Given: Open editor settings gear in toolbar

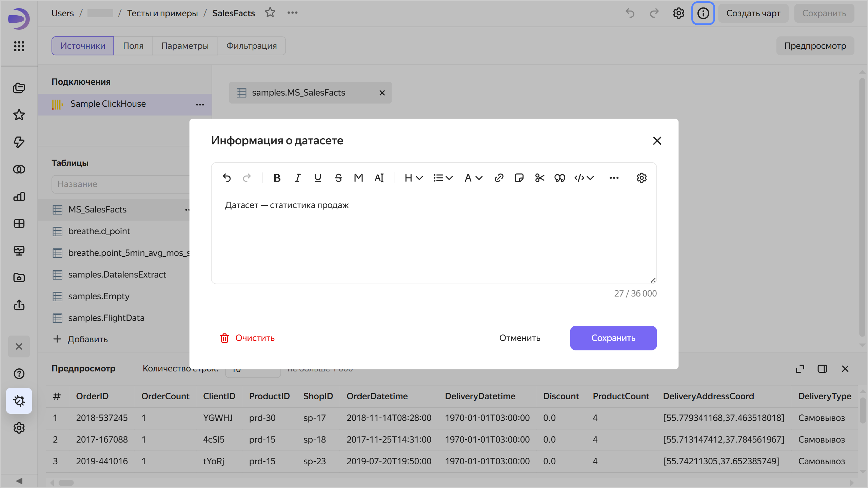Looking at the screenshot, I should click(642, 178).
